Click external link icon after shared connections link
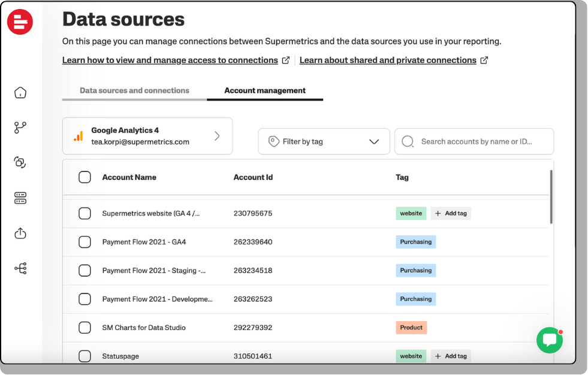588x375 pixels. coord(484,61)
